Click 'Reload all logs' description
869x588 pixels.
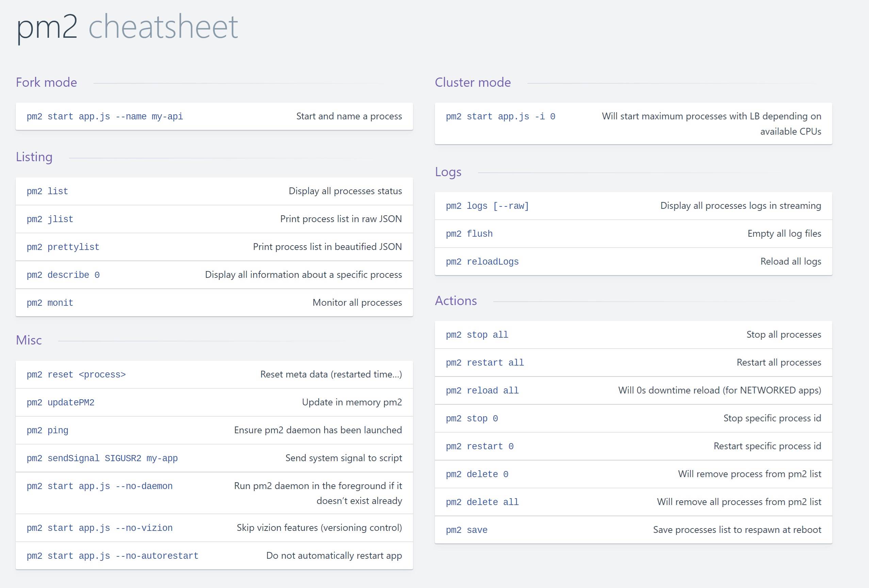[791, 261]
